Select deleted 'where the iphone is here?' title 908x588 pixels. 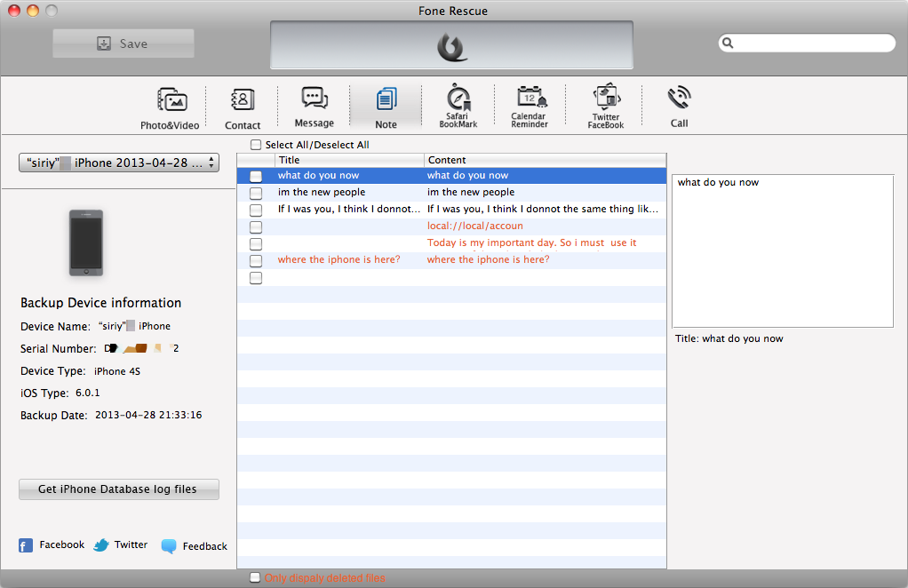pos(339,259)
